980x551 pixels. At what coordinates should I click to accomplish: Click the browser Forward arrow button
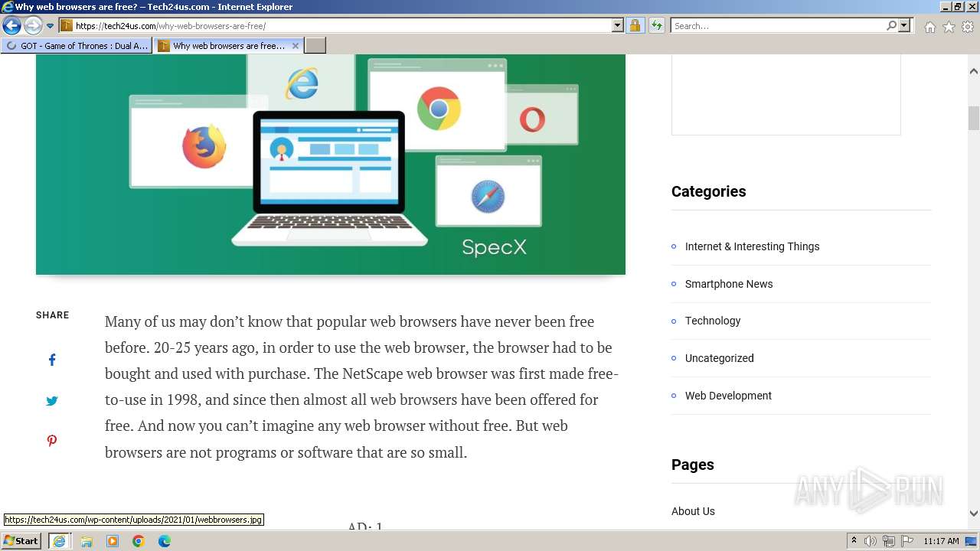pyautogui.click(x=32, y=25)
